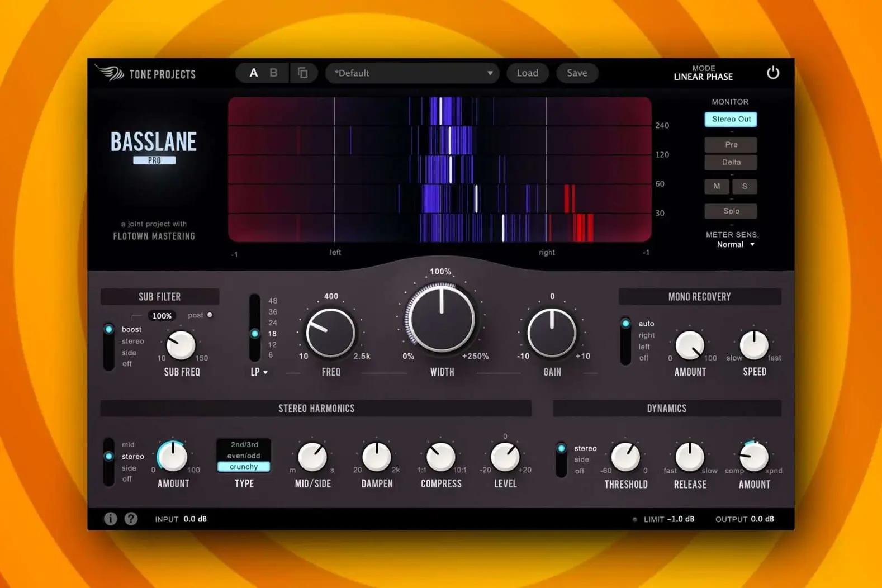Screen dimensions: 882x588
Task: Load a preset with the Load button
Action: coord(528,73)
